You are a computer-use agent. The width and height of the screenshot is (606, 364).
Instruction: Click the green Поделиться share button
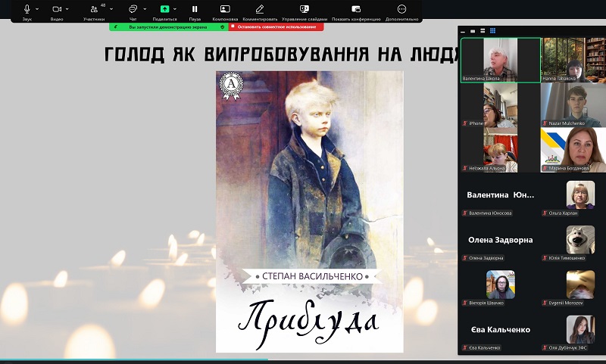tap(164, 9)
